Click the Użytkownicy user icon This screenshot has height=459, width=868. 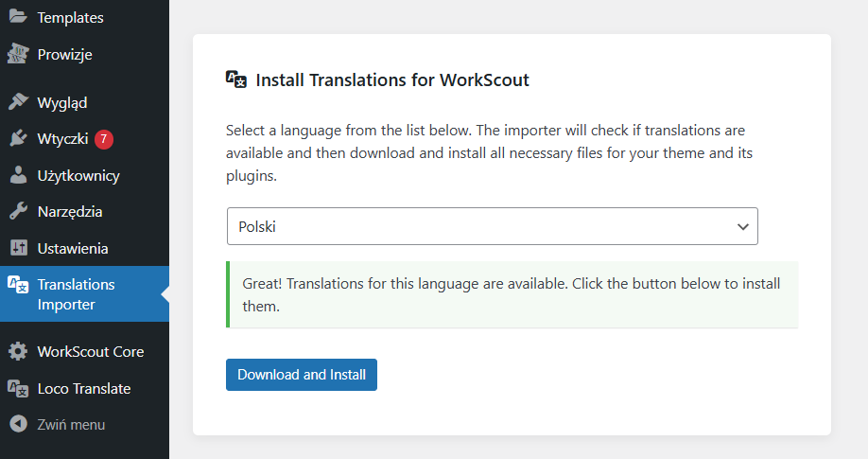[x=18, y=175]
